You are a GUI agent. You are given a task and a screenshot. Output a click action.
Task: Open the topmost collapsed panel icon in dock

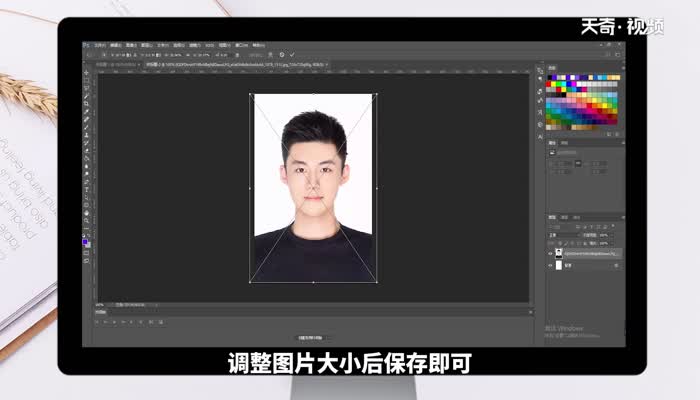[540, 71]
